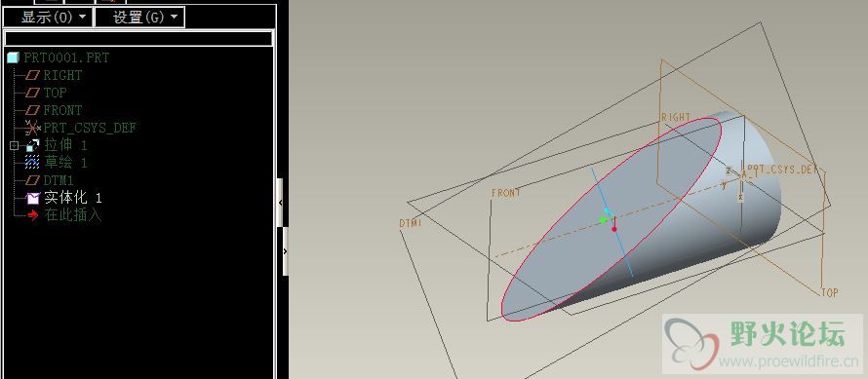Viewport: 868px width, 379px height.
Task: Expand the 拉伸 1 tree node
Action: [14, 145]
